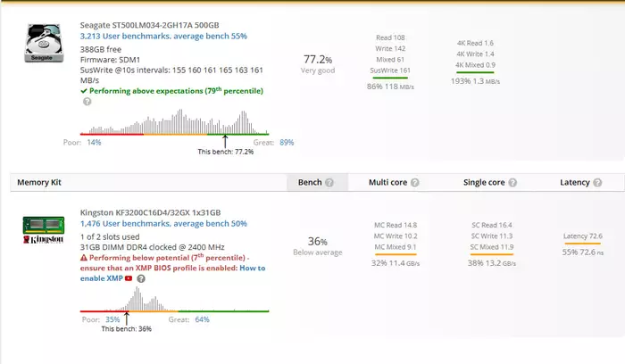Click the 1 of 2 slots used text

click(110, 237)
